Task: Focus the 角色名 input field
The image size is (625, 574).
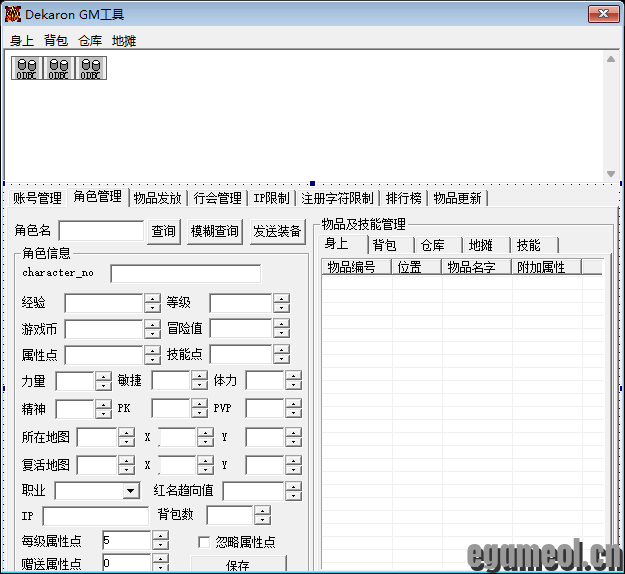Action: pos(101,231)
